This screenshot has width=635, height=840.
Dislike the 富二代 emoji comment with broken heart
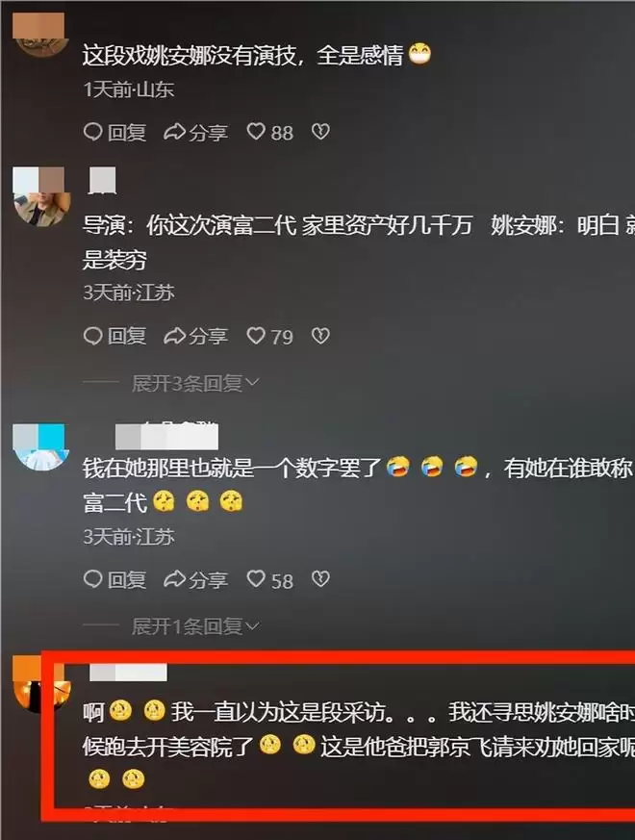pos(320,579)
